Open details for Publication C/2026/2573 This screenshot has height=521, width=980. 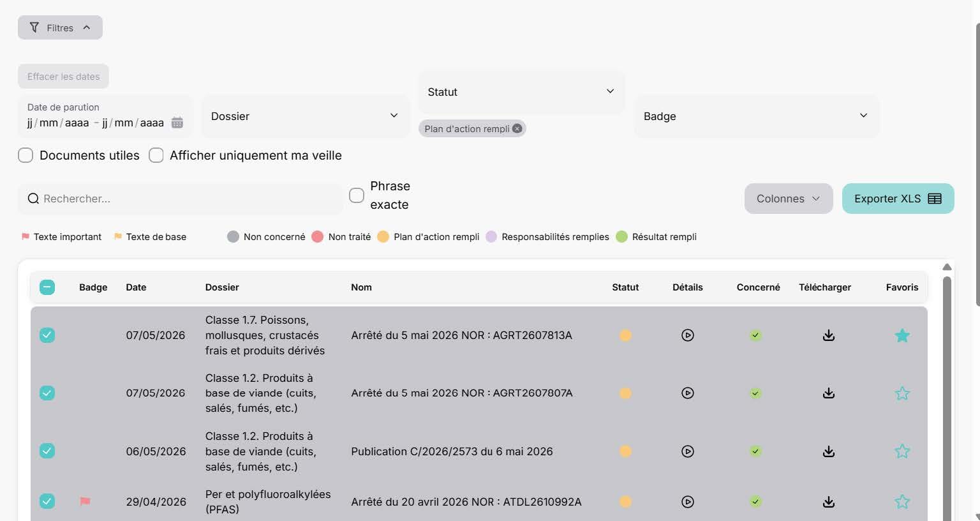coord(687,451)
